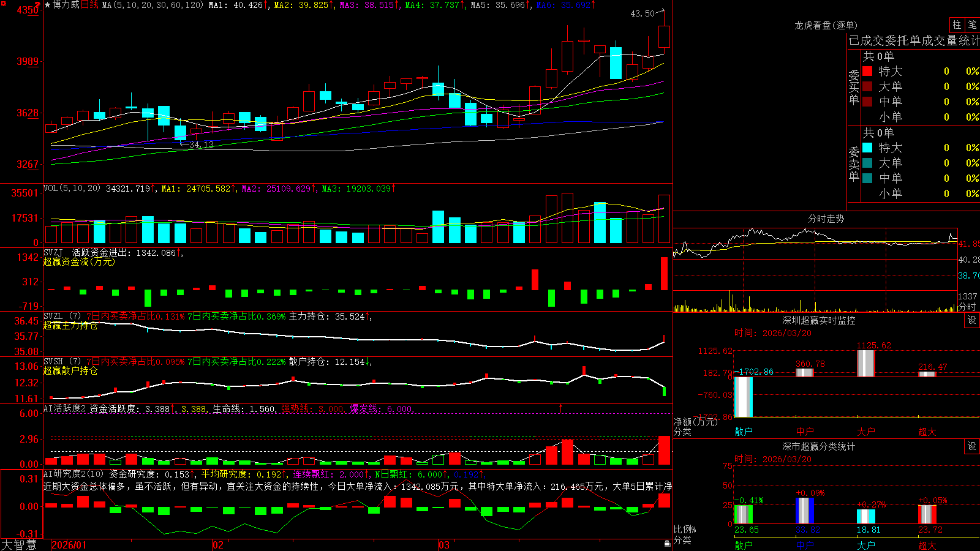Click the cyan 特大 swatch under 委卖单
Screen dimensions: 980x551
[x=867, y=148]
